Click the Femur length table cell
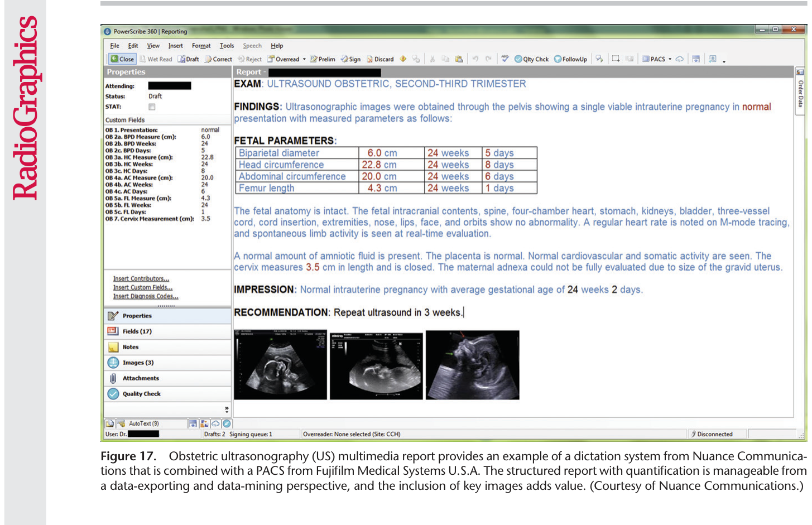The image size is (812, 525). pos(297,188)
